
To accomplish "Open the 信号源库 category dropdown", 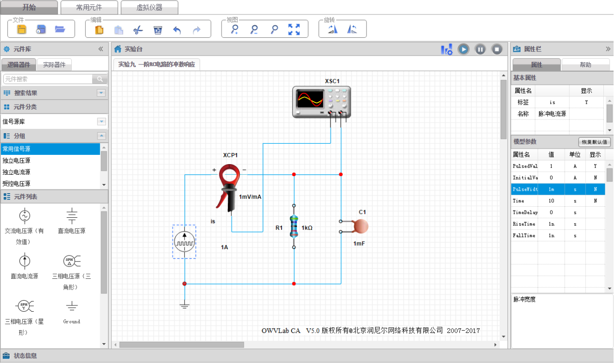I will (101, 121).
